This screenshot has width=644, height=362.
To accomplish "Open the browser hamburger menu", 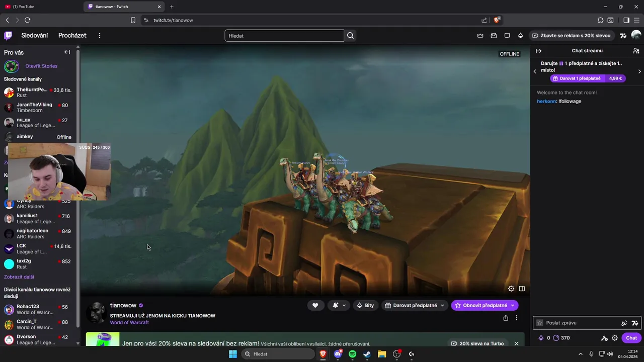I will [x=637, y=20].
